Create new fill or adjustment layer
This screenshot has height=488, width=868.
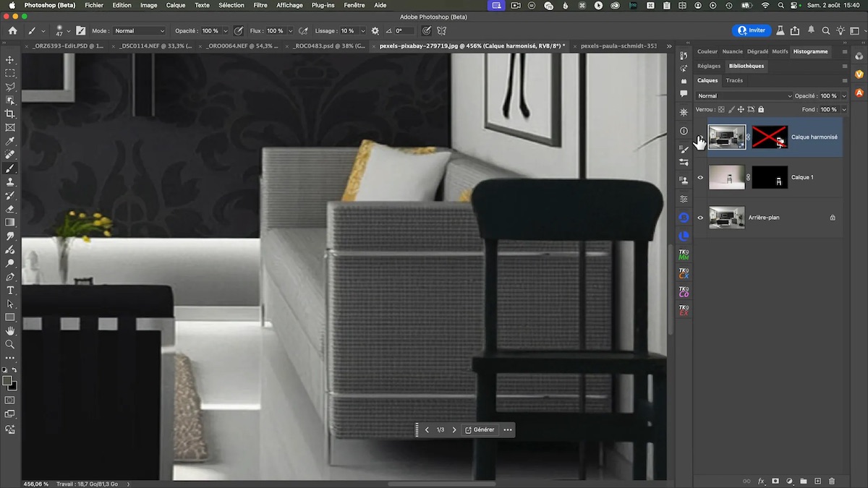(789, 481)
